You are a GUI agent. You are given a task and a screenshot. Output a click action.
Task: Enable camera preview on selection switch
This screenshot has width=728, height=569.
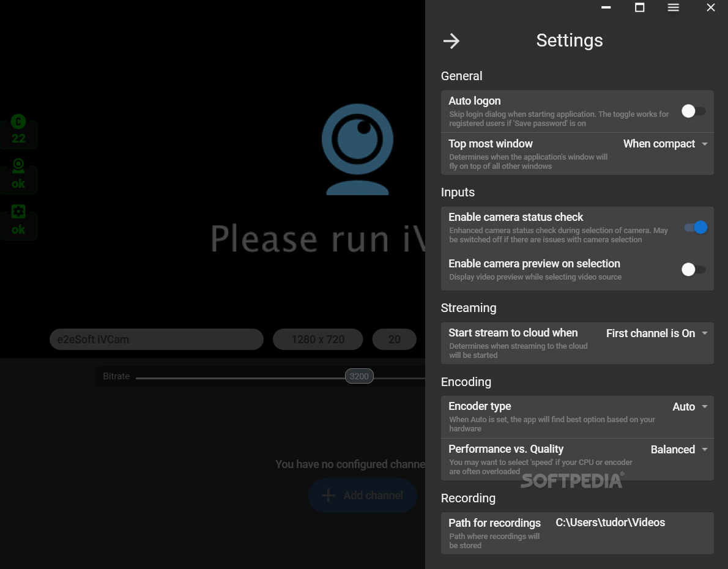pyautogui.click(x=694, y=269)
